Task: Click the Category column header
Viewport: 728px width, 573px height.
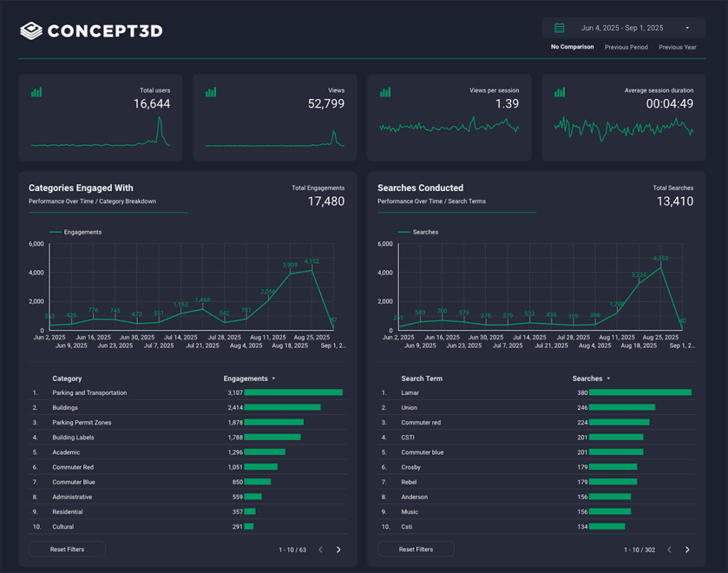Action: tap(67, 378)
